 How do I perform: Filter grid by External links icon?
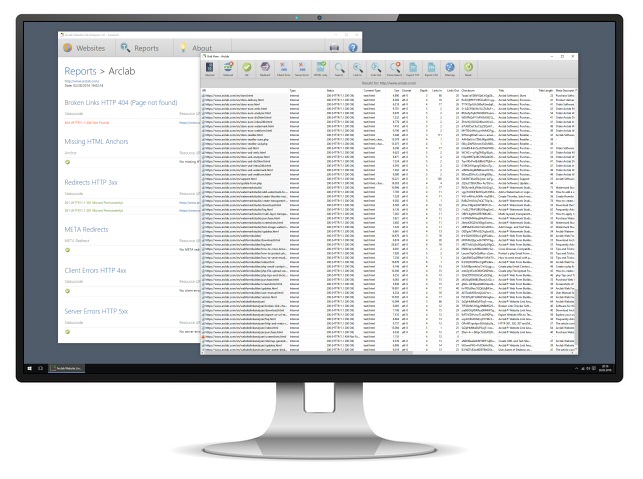point(228,68)
